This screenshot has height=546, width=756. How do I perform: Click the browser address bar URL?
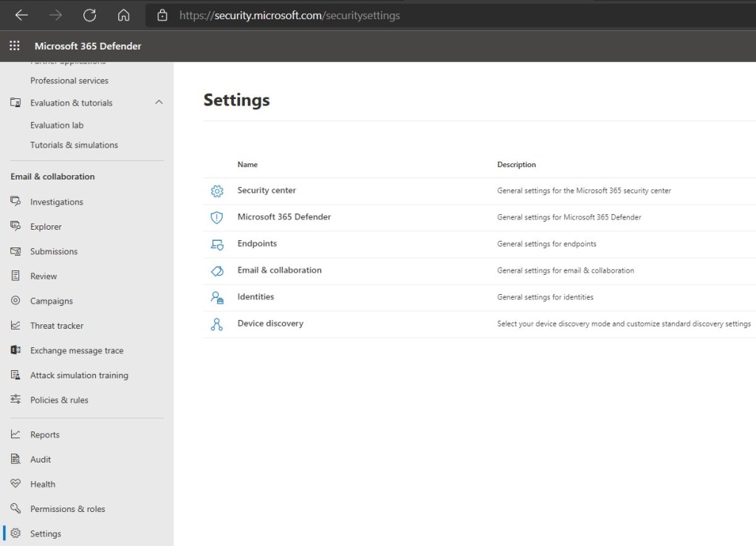289,15
